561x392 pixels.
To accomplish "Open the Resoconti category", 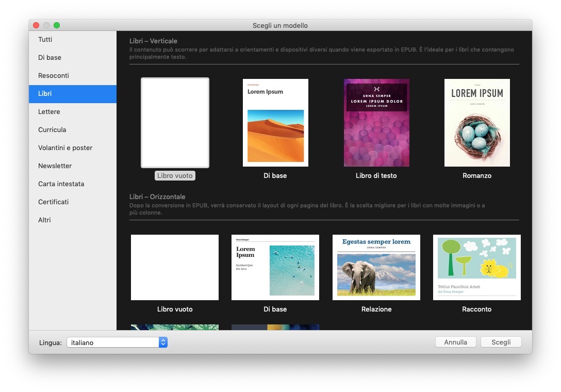I will tap(54, 76).
